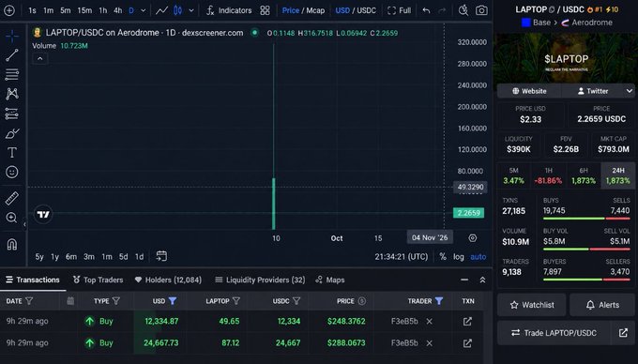The image size is (638, 364).
Task: Open first transaction in explorer, $12,334.87 row
Action: tap(467, 321)
